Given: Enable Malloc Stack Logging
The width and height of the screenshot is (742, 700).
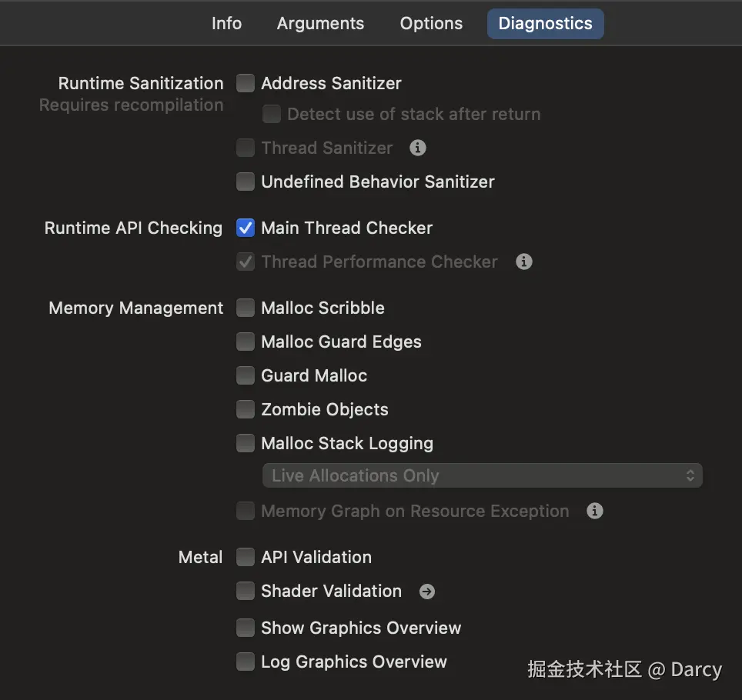Looking at the screenshot, I should (x=246, y=443).
